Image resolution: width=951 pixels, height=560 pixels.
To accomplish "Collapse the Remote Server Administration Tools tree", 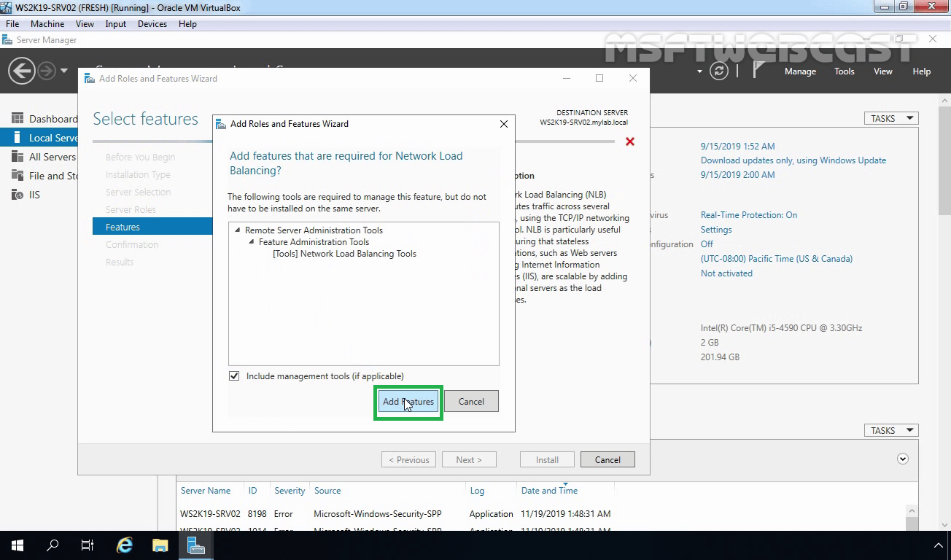I will point(237,230).
